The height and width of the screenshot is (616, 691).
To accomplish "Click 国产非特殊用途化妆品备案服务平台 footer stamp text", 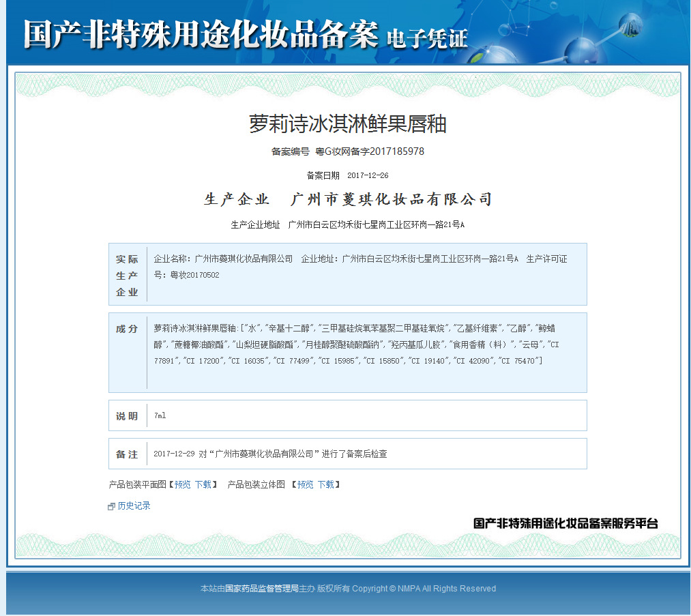I will coord(566,523).
